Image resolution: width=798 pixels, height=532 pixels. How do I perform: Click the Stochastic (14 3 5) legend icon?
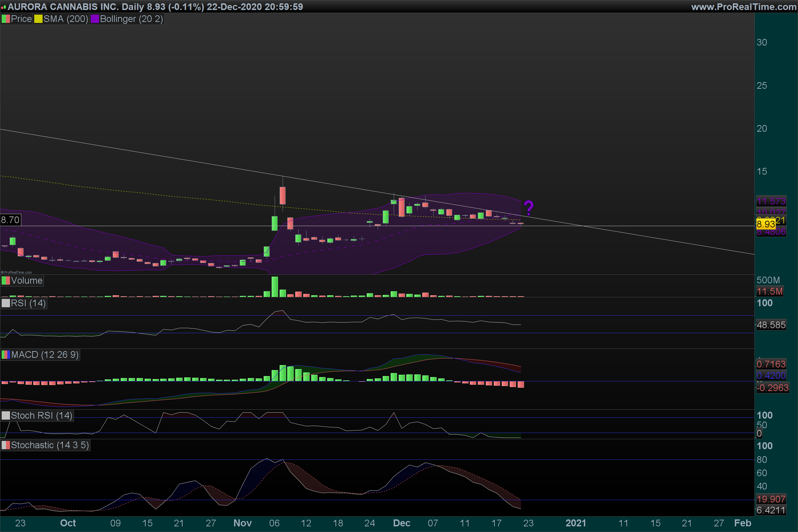(x=6, y=445)
